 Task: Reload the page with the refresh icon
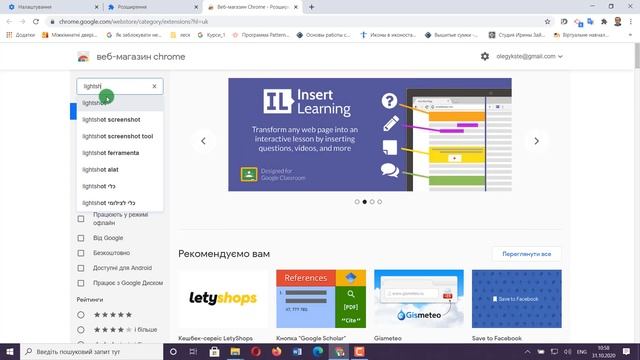point(36,22)
